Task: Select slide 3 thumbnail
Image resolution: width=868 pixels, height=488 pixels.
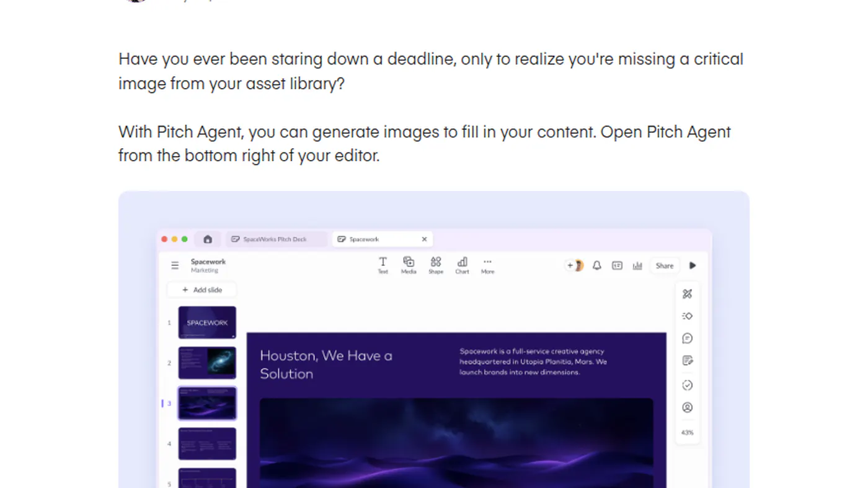Action: pos(207,403)
